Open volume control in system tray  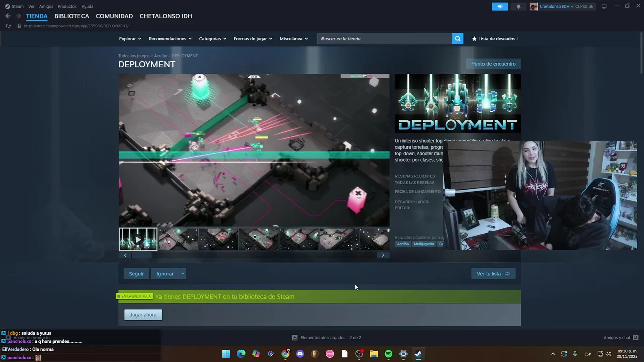pos(608,354)
